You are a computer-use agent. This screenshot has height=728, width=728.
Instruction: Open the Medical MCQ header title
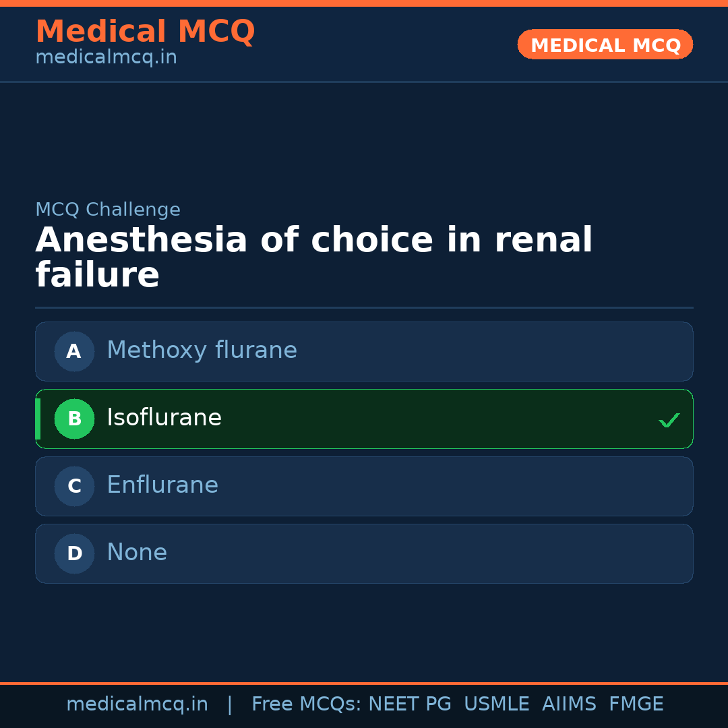point(145,32)
